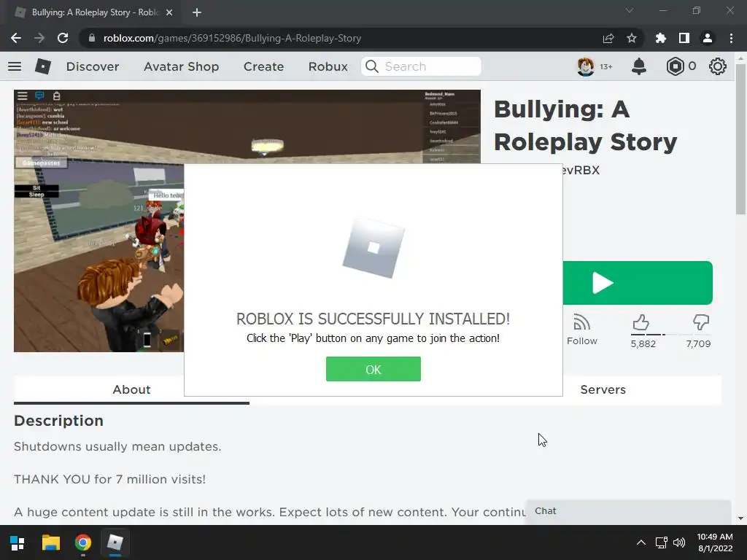Open the Robux menu item
The width and height of the screenshot is (747, 560).
click(x=328, y=66)
